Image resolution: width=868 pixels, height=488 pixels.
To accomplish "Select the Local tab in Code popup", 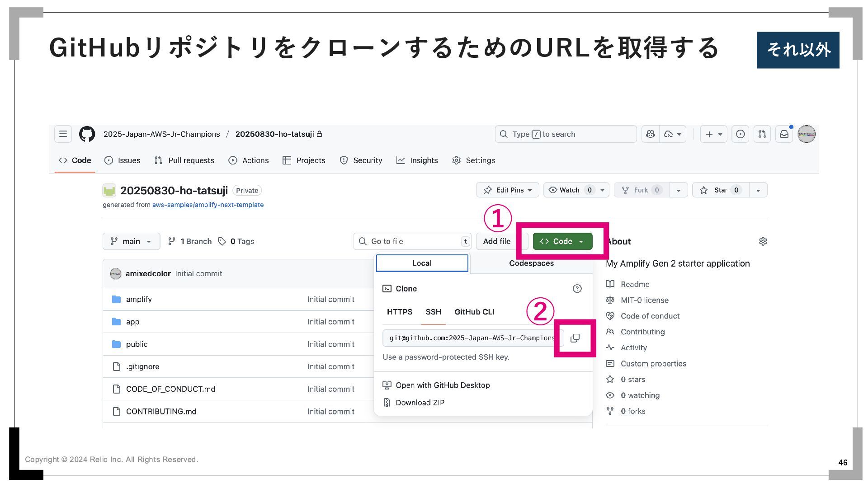I will [x=422, y=263].
